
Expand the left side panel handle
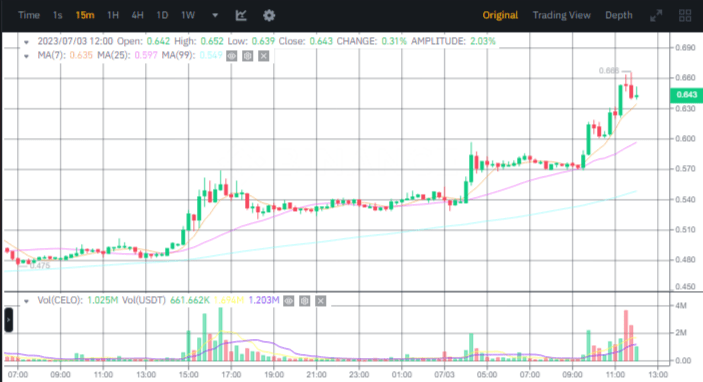9,320
